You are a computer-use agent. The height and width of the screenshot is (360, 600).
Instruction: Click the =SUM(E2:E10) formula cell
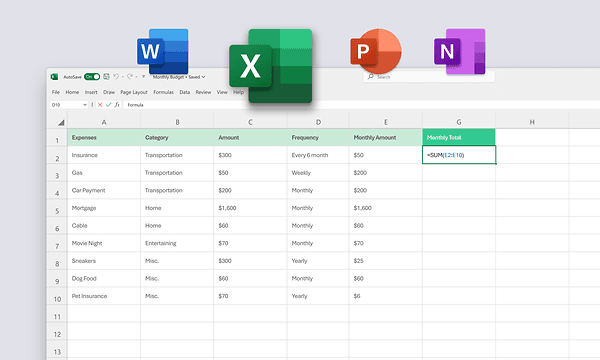click(x=459, y=155)
